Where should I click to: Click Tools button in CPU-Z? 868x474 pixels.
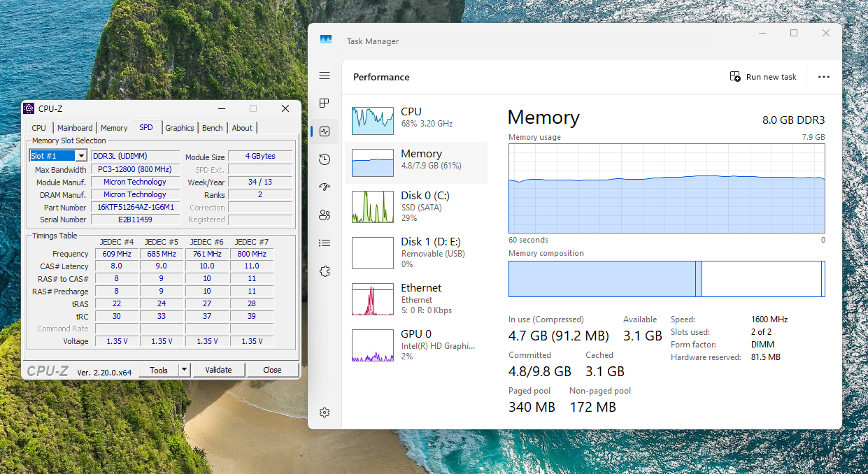point(159,370)
